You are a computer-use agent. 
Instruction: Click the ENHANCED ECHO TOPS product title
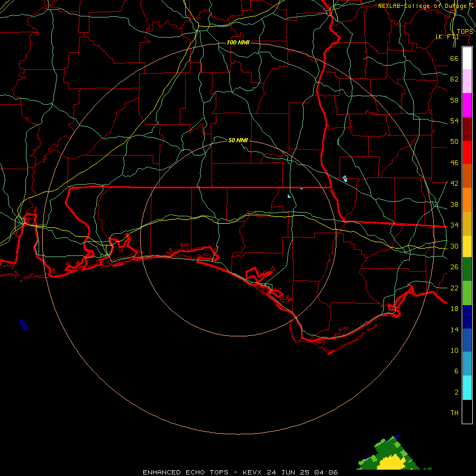coord(186,472)
